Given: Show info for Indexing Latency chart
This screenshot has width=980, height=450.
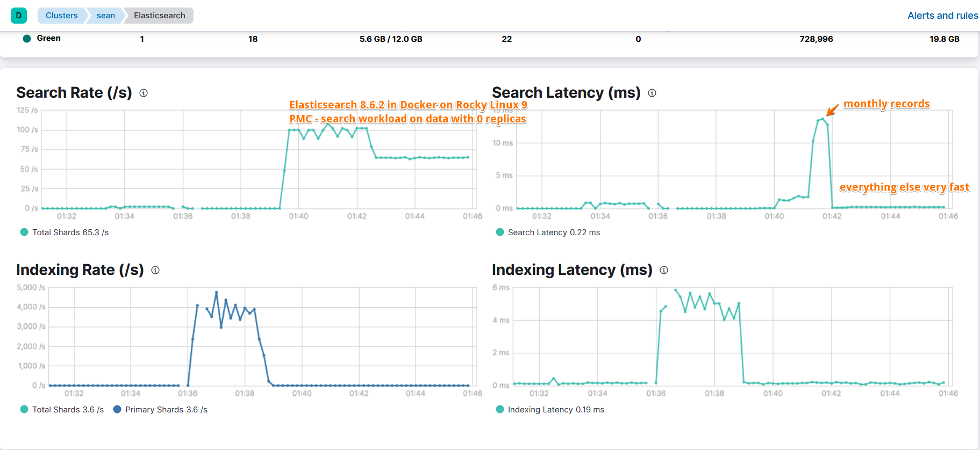Looking at the screenshot, I should click(x=664, y=270).
